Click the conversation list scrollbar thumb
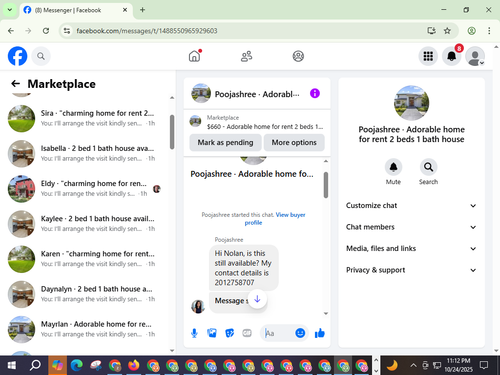The image size is (500, 375). (172, 132)
